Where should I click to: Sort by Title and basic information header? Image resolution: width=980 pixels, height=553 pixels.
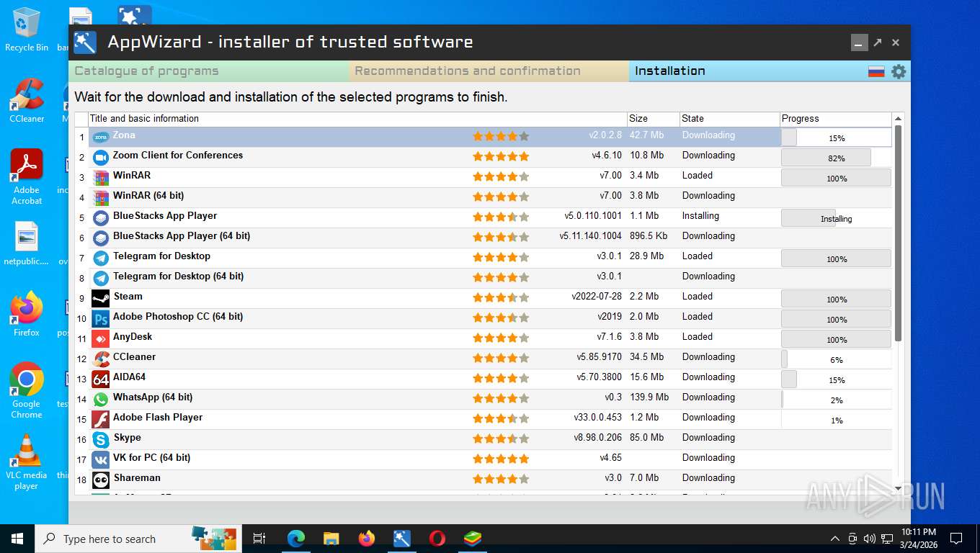pos(357,119)
